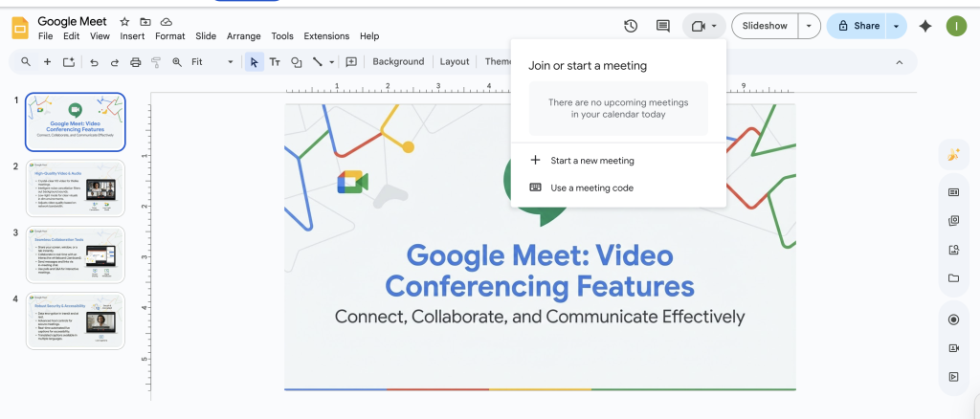Open the Share dropdown arrow

(x=897, y=26)
